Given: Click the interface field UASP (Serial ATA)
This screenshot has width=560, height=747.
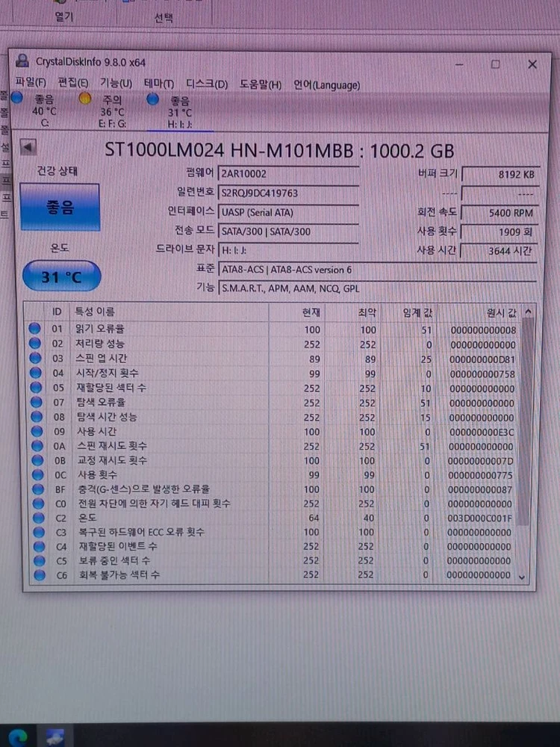Looking at the screenshot, I should tap(288, 212).
